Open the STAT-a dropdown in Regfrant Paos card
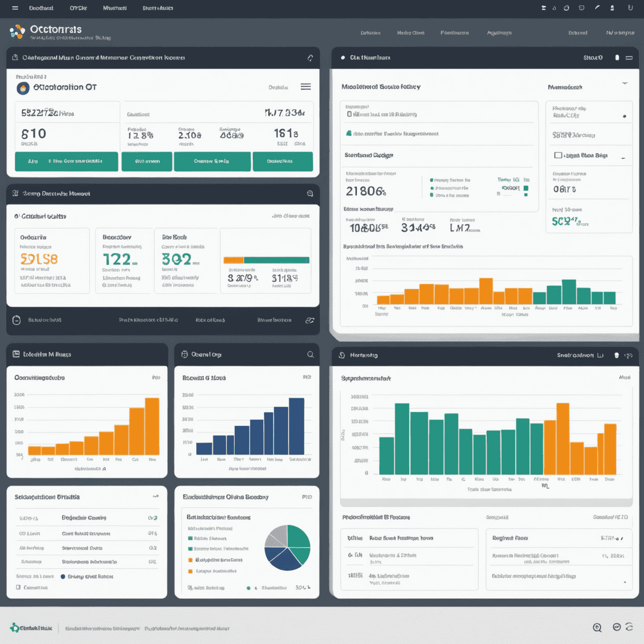Image resolution: width=644 pixels, height=644 pixels. [x=612, y=538]
